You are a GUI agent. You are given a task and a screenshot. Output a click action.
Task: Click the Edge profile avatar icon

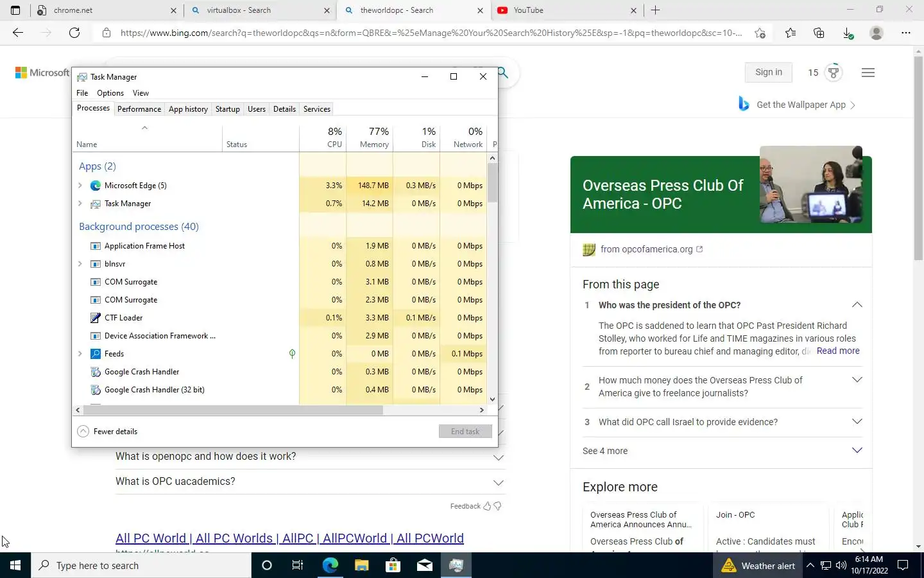pyautogui.click(x=877, y=33)
